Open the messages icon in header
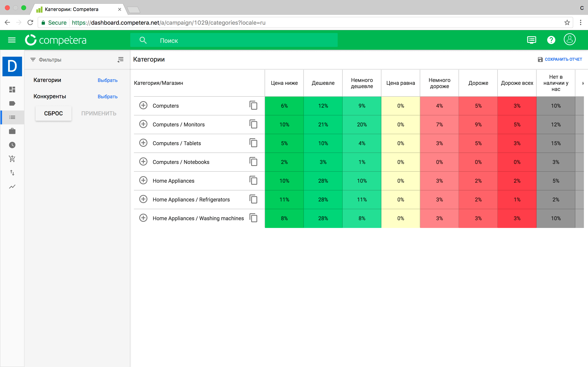Screen dimensions: 588x367 pos(531,40)
